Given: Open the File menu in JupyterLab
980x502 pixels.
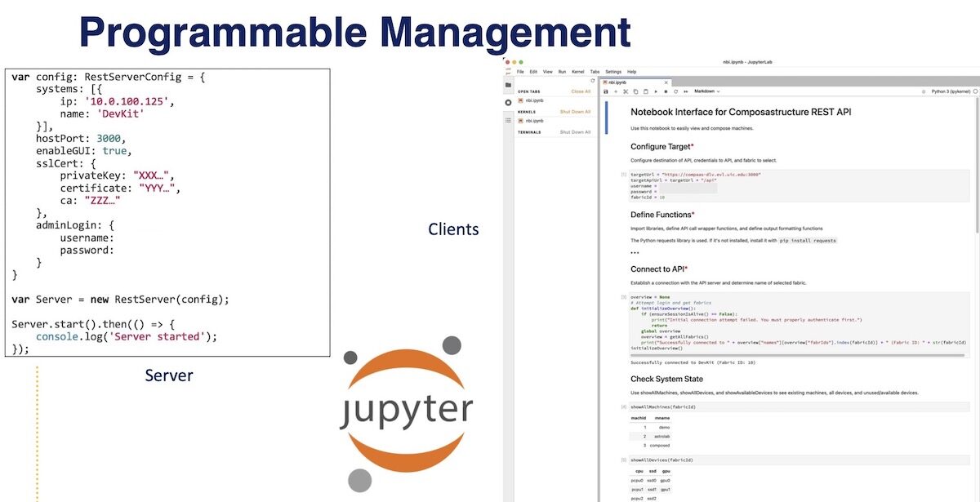Looking at the screenshot, I should point(520,72).
